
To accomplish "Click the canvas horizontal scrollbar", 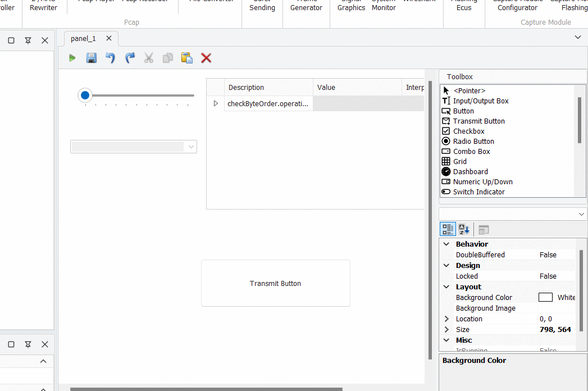I will click(x=206, y=389).
